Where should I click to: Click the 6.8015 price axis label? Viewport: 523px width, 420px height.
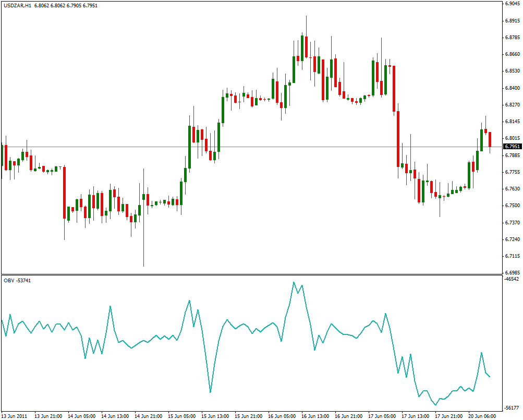pos(513,138)
